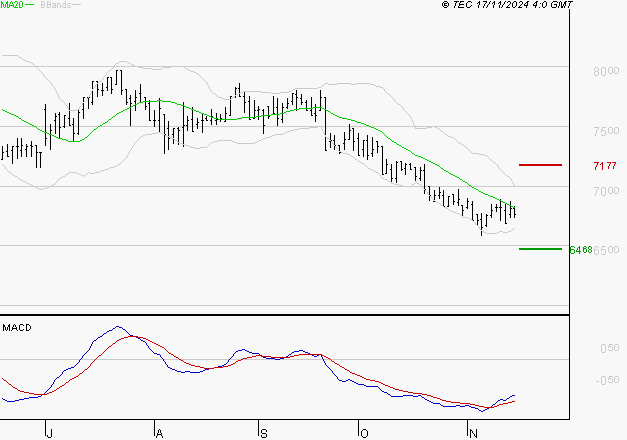Click the O month marker on time axis
Screen dimensions: 627x440
tap(364, 432)
